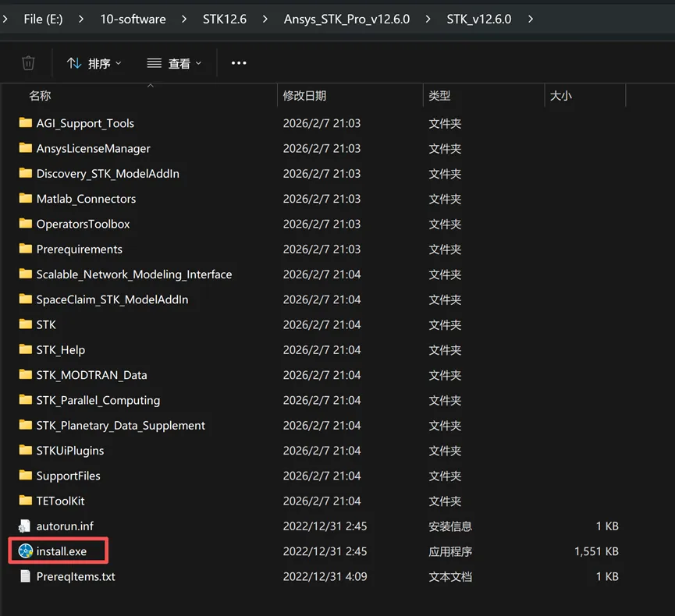Click the 安装信息 type cell

pyautogui.click(x=449, y=526)
